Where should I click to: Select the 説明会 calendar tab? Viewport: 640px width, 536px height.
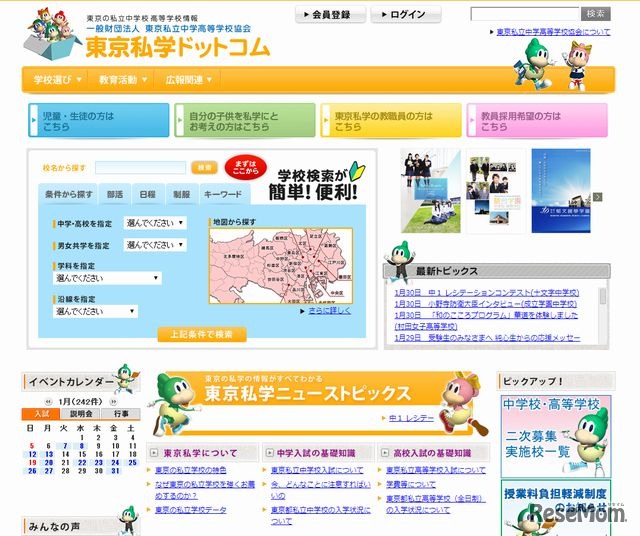coord(81,414)
